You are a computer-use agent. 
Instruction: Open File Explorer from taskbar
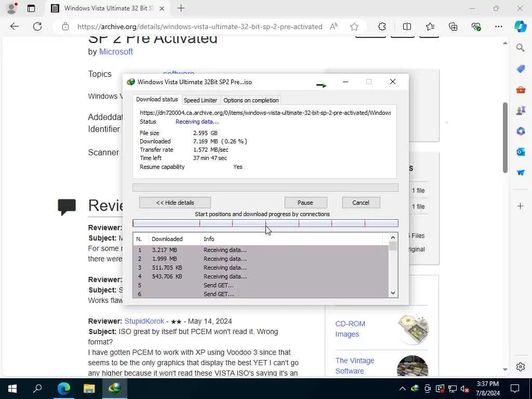point(89,389)
